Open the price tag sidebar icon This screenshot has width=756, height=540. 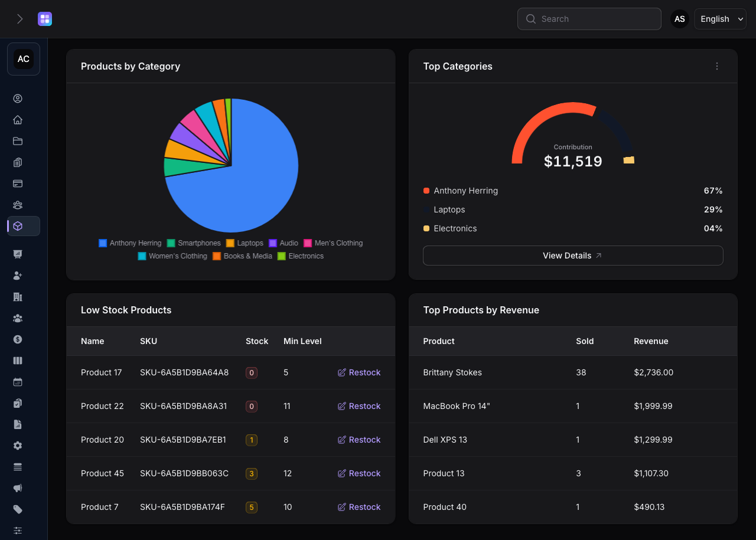tap(18, 509)
